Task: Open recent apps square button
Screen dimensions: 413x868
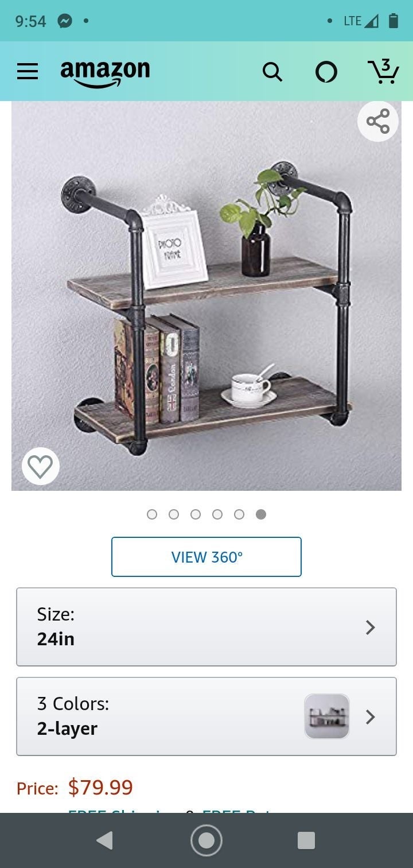Action: point(306,840)
